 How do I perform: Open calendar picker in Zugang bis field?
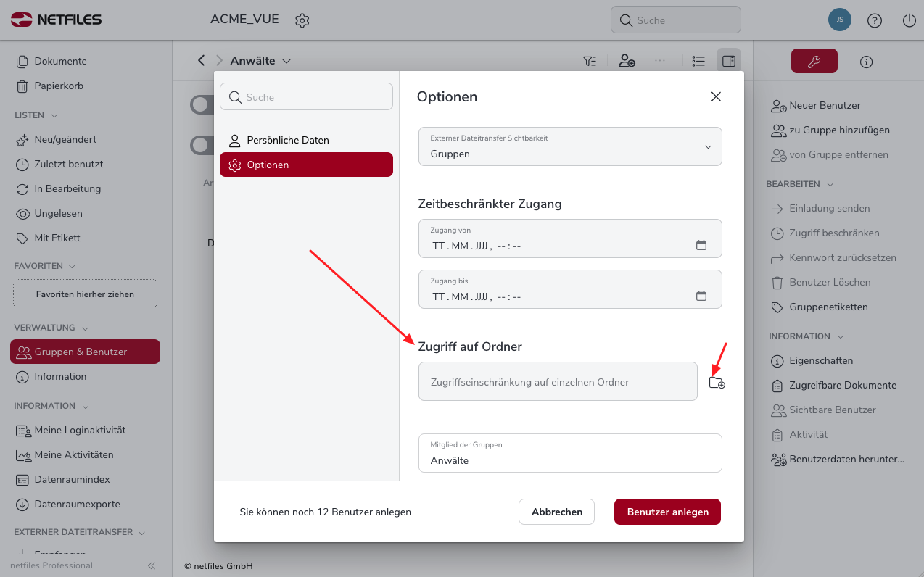pyautogui.click(x=701, y=296)
